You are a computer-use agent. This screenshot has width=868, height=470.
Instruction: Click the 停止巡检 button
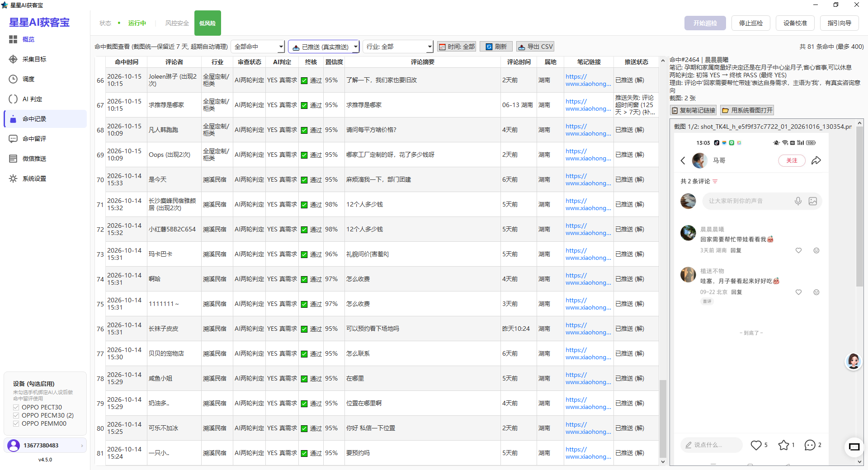pyautogui.click(x=751, y=23)
